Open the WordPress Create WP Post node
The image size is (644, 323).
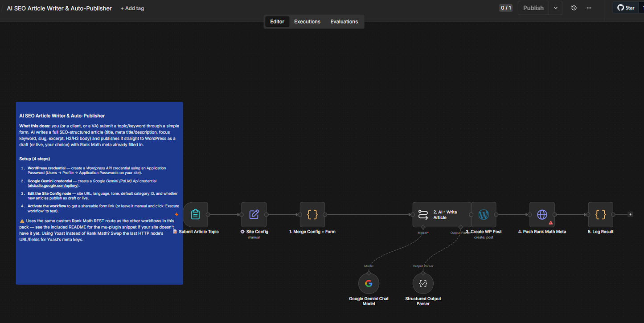[484, 215]
